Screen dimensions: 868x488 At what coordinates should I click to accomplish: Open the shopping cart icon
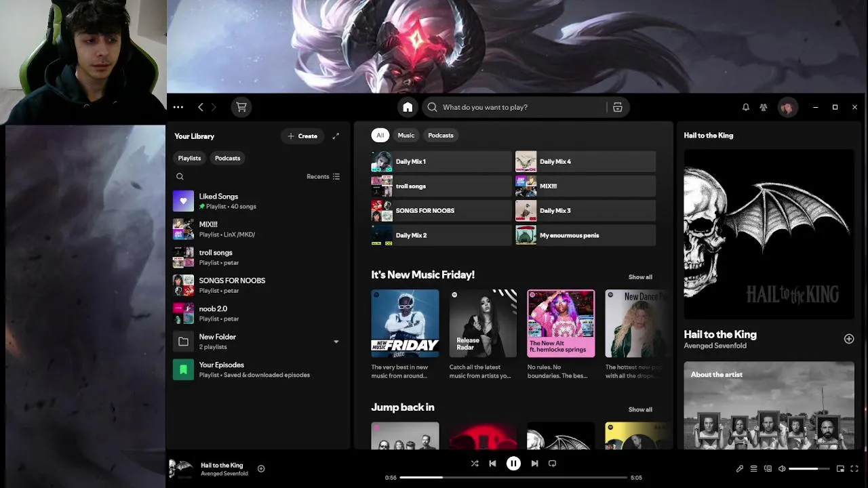click(x=241, y=107)
